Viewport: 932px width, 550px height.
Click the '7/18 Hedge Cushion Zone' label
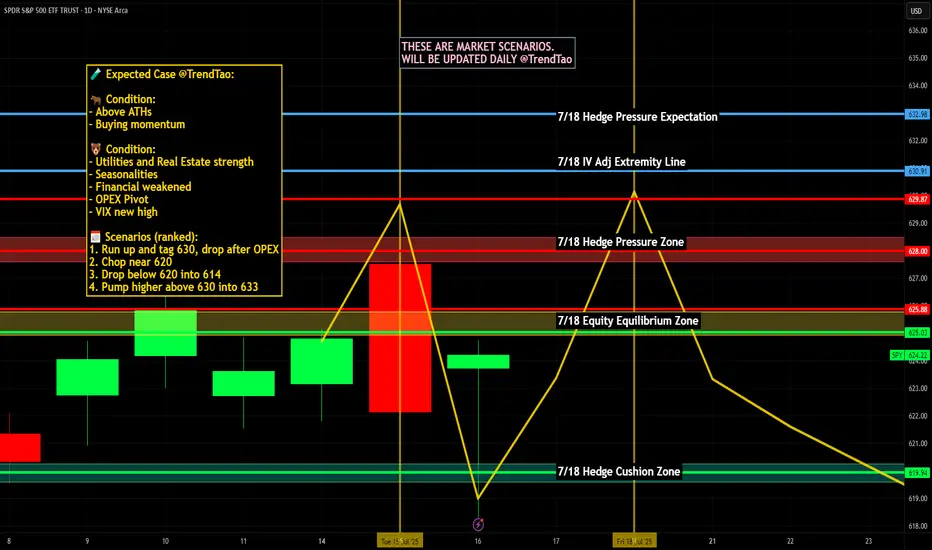[x=619, y=472]
